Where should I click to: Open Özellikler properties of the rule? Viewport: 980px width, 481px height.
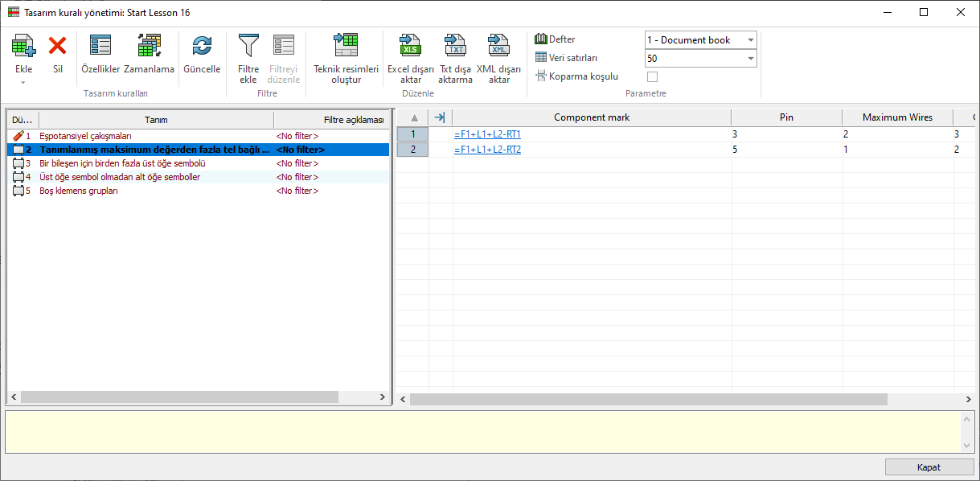pos(100,47)
